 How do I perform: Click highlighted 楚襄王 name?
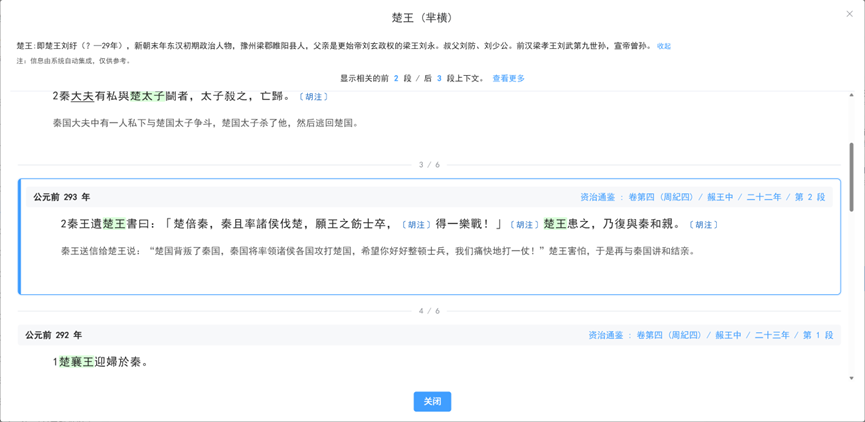point(76,362)
